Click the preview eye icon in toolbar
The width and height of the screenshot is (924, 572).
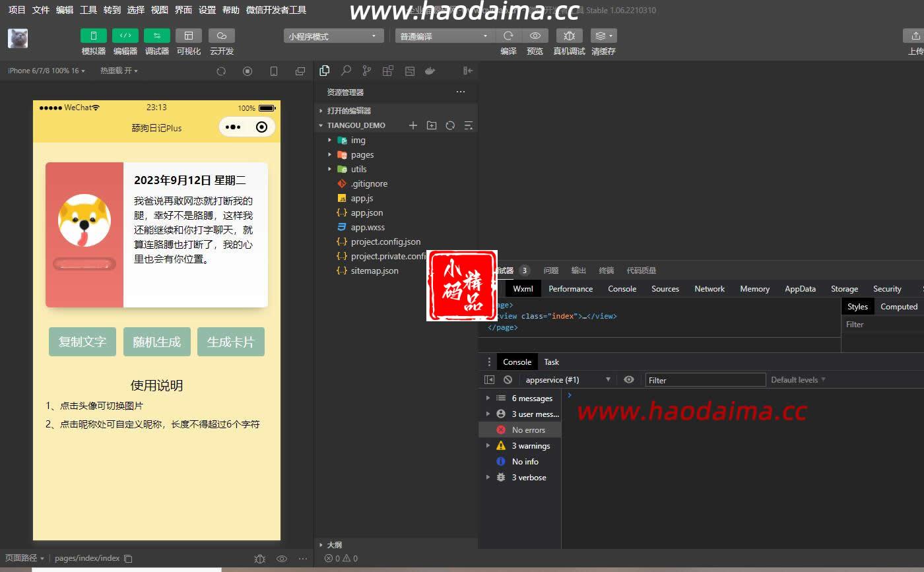point(535,36)
